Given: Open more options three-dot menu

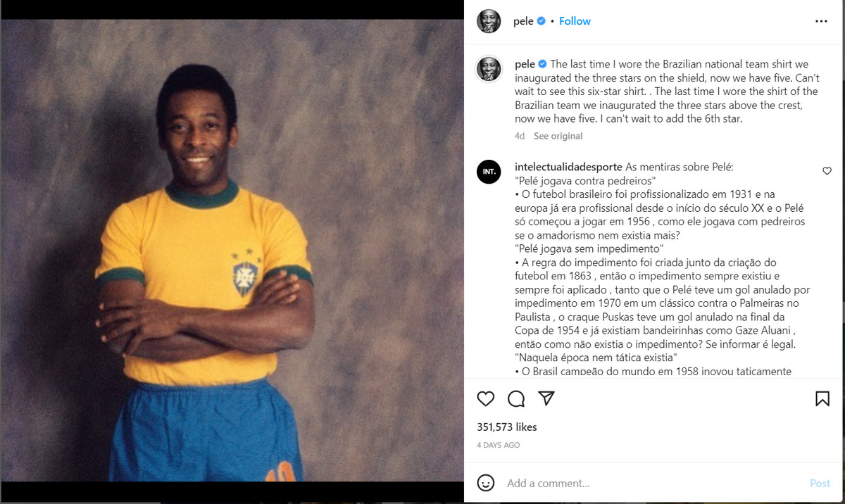Looking at the screenshot, I should [821, 21].
